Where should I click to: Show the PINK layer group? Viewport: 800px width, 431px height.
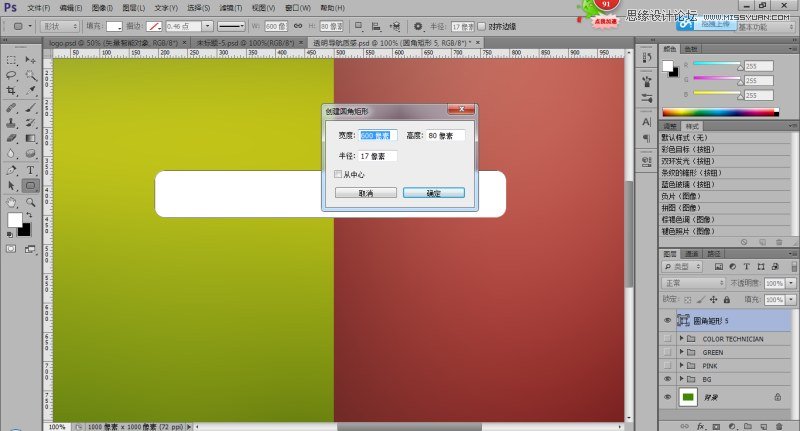tap(667, 366)
